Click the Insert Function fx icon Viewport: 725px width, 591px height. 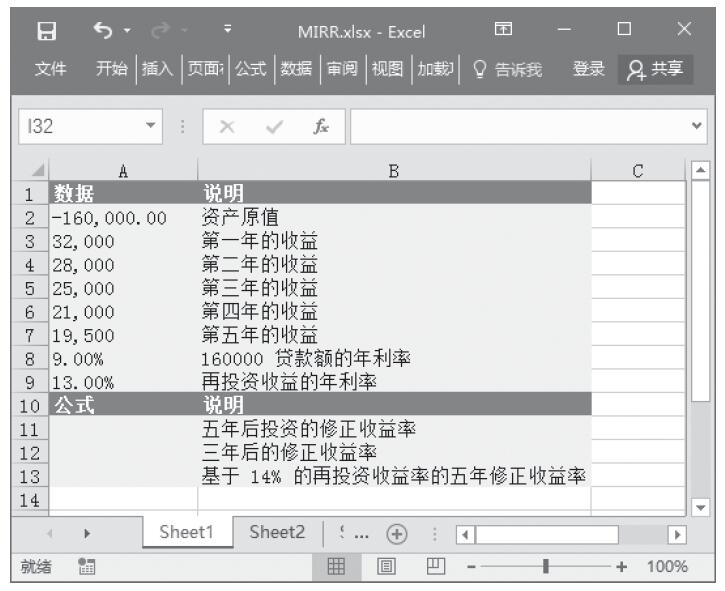pyautogui.click(x=321, y=128)
